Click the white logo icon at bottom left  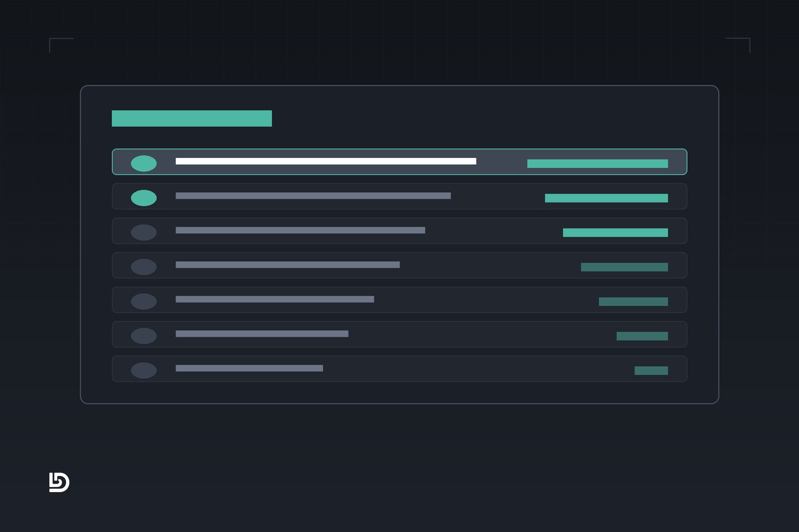tap(59, 482)
